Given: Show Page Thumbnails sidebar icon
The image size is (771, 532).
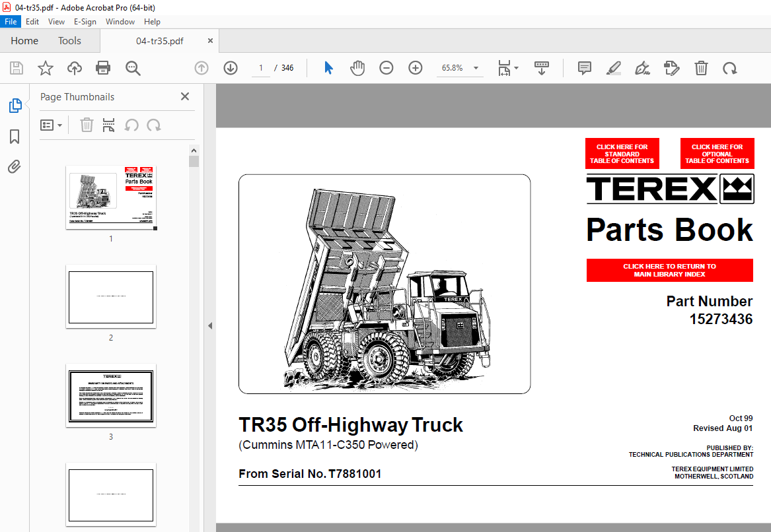Looking at the screenshot, I should point(15,105).
